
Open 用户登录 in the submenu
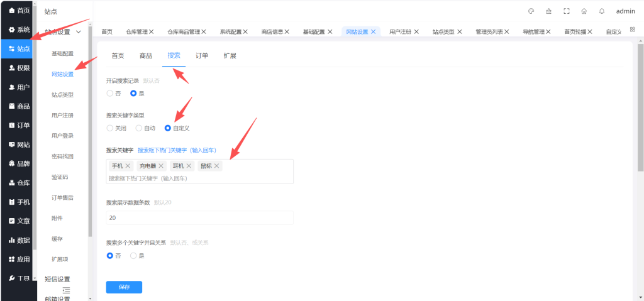coord(62,136)
